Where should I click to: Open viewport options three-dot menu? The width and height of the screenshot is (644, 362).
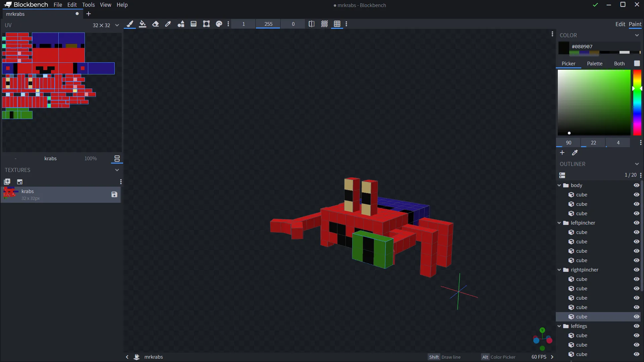pos(552,34)
